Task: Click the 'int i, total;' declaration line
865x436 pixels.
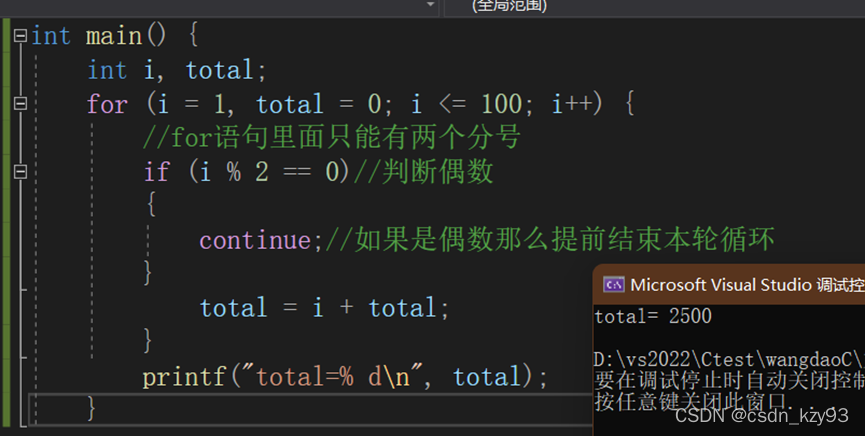Action: coord(177,70)
